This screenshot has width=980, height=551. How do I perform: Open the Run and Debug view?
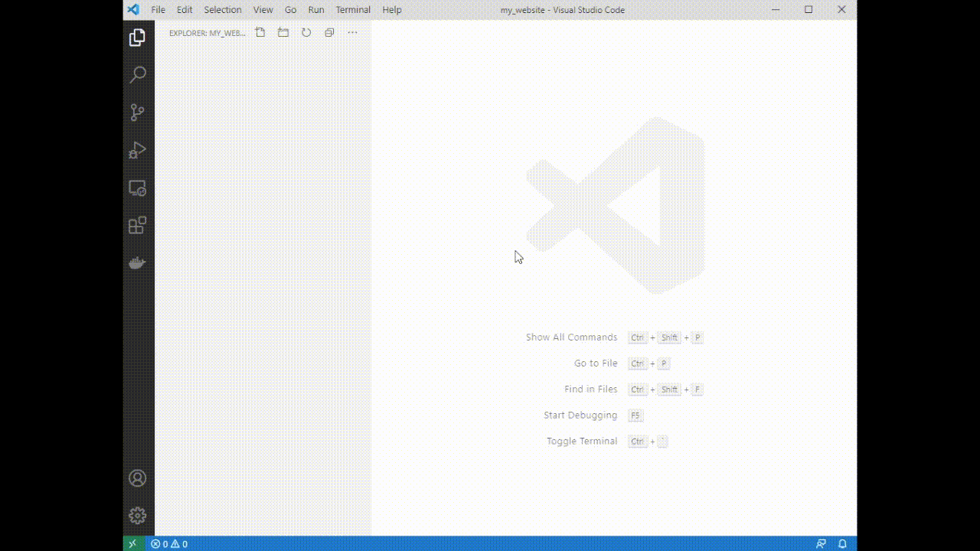pyautogui.click(x=137, y=149)
